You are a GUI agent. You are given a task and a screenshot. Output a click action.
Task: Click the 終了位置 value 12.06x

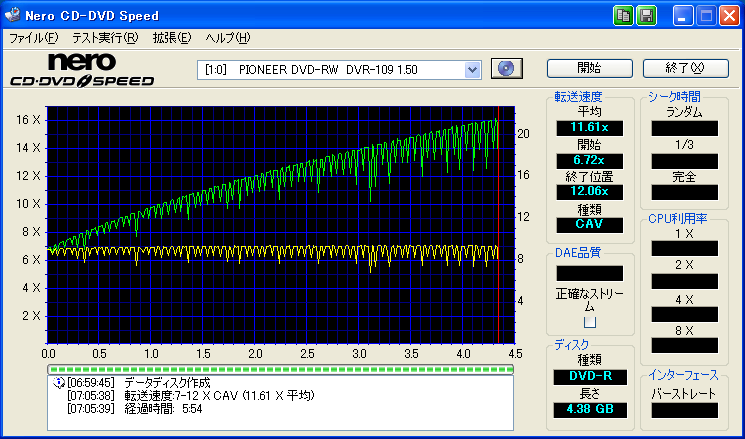coord(590,192)
